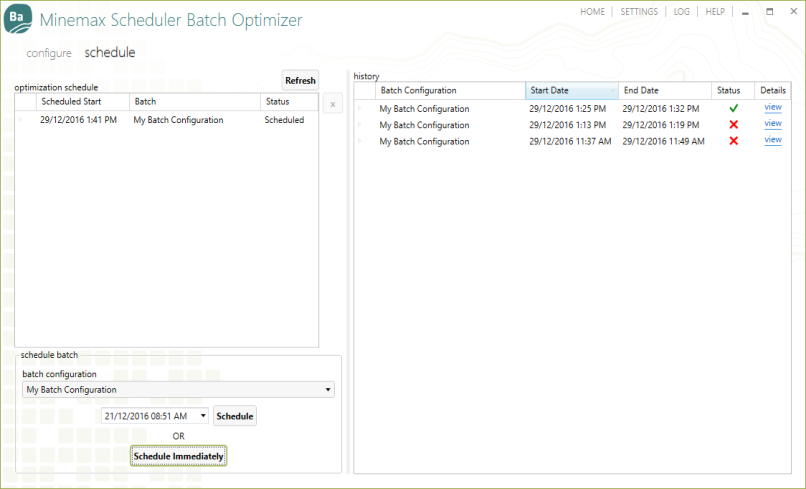The image size is (806, 489).
Task: Switch to the configure tab
Action: (49, 53)
